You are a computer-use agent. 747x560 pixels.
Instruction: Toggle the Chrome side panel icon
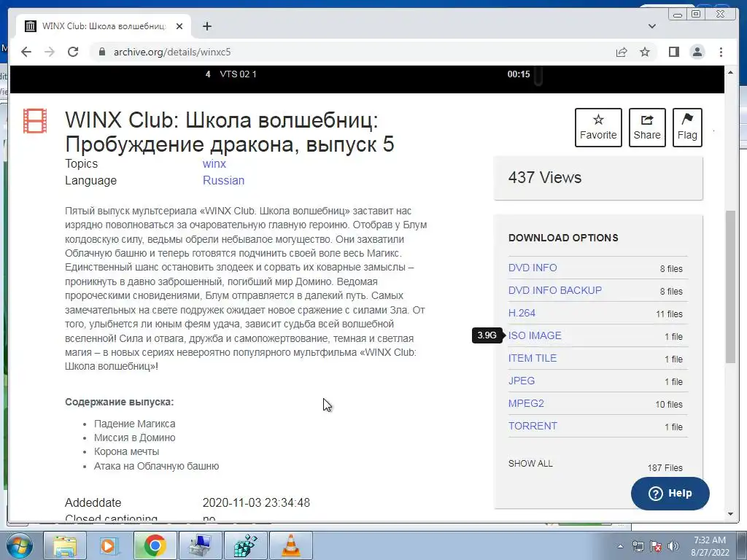[673, 52]
